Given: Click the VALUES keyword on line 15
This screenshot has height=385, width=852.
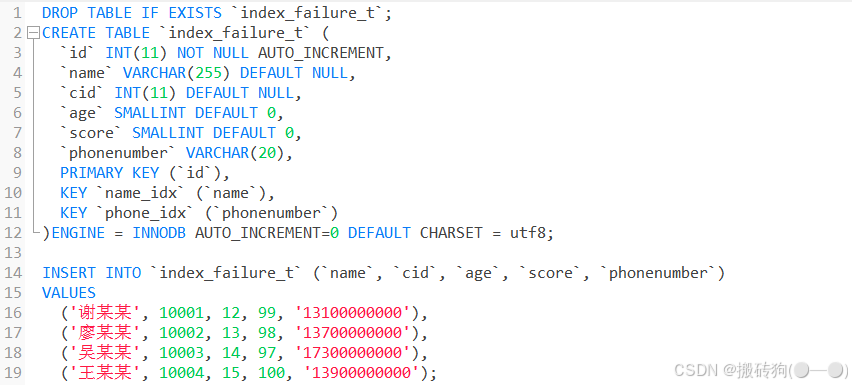Looking at the screenshot, I should click(69, 293).
